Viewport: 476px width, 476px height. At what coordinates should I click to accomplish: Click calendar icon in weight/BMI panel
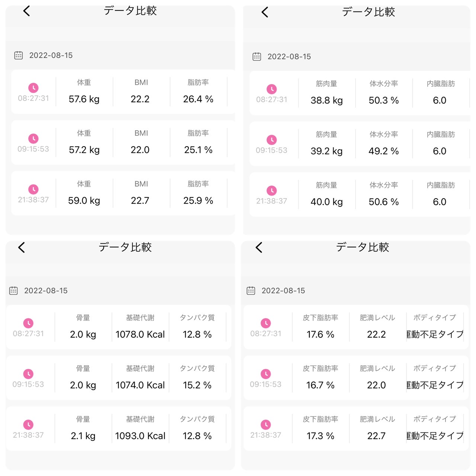pos(18,55)
